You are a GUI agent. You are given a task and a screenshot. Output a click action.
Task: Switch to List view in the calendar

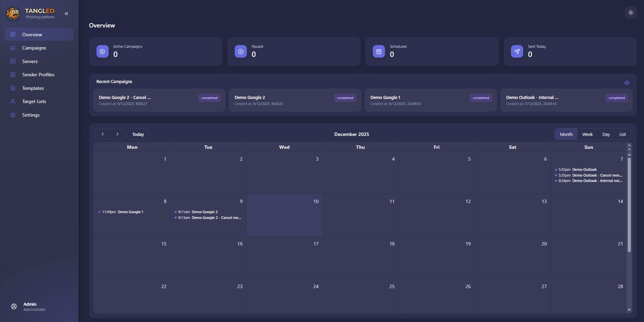click(622, 134)
